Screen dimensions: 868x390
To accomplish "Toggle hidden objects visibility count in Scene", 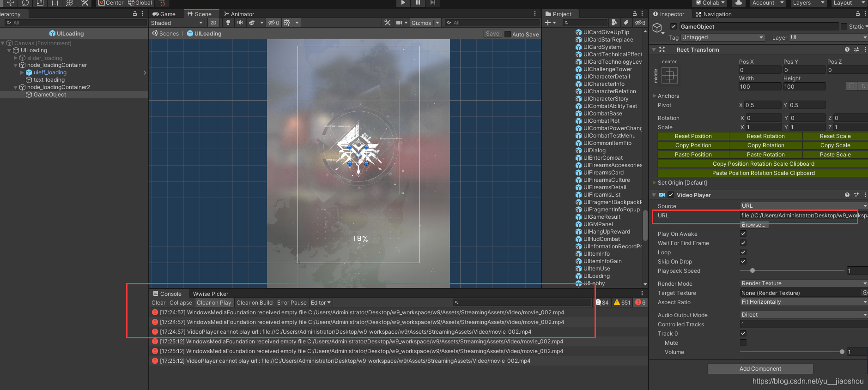I will (274, 23).
